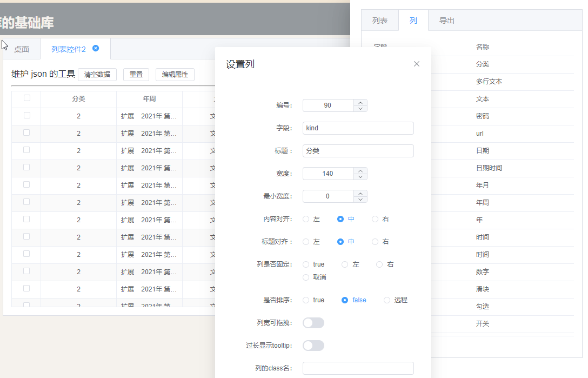The height and width of the screenshot is (378, 588).
Task: Increase the 编号 value with the up stepper
Action: click(x=360, y=102)
